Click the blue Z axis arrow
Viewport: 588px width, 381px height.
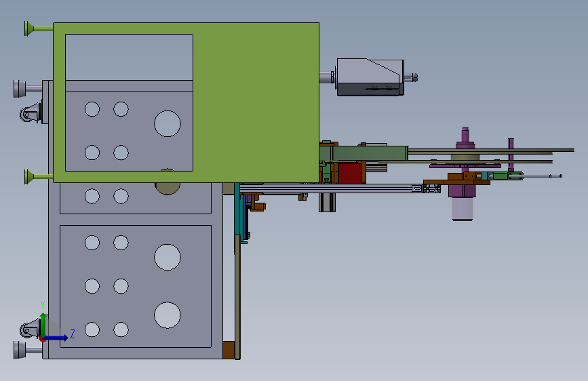pos(56,338)
